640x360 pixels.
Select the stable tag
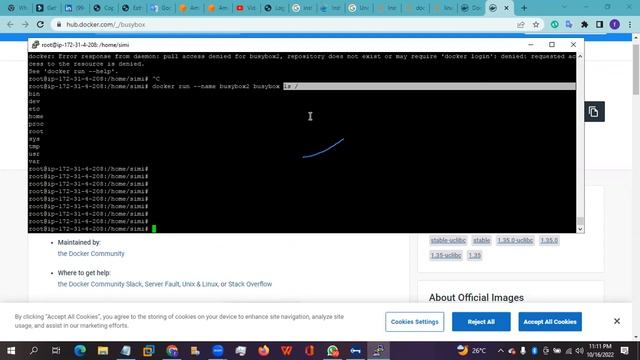click(x=482, y=240)
